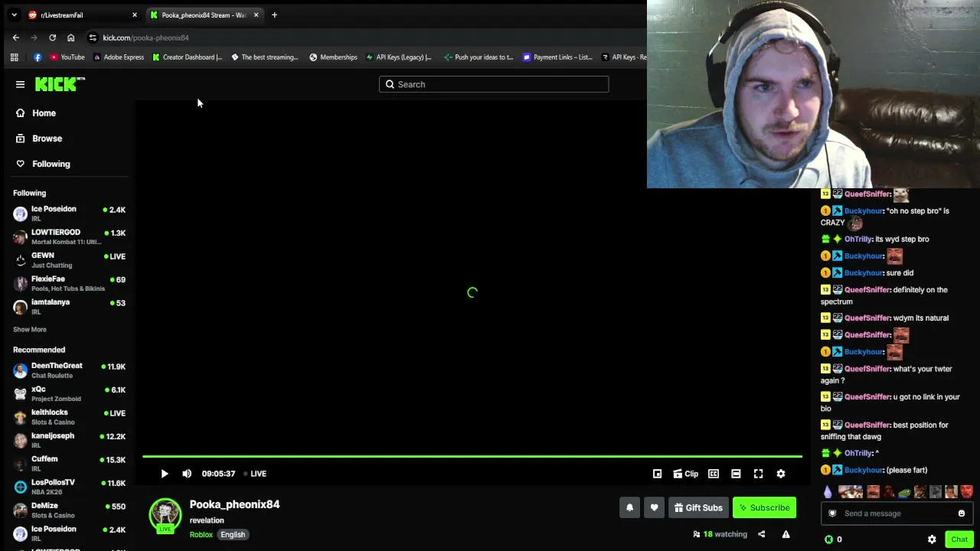Open the Creator Dashboard bookmark
The width and height of the screenshot is (980, 551).
(x=188, y=57)
